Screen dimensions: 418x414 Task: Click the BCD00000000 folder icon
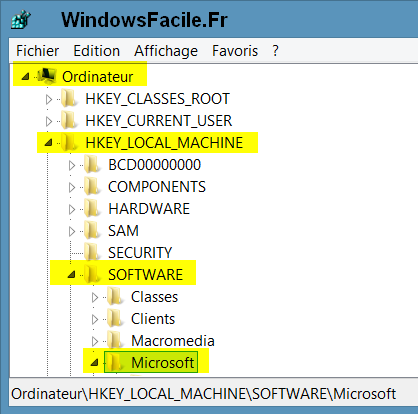point(92,164)
